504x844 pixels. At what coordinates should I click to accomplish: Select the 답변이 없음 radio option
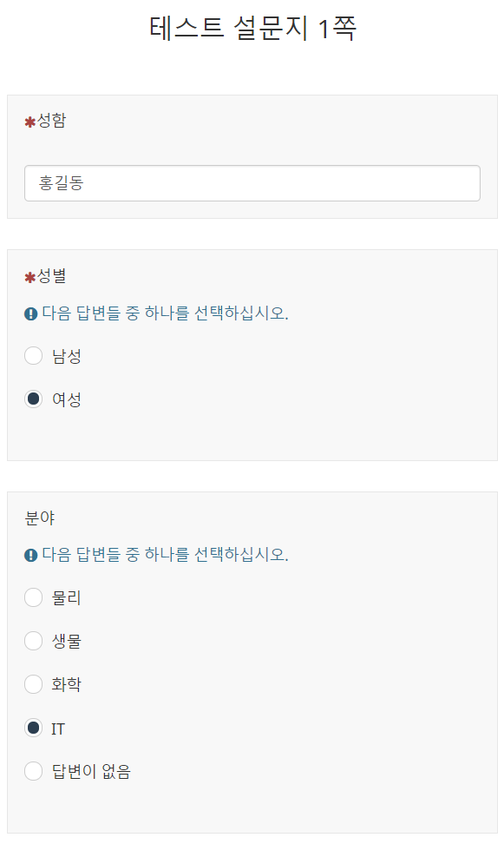[x=33, y=771]
